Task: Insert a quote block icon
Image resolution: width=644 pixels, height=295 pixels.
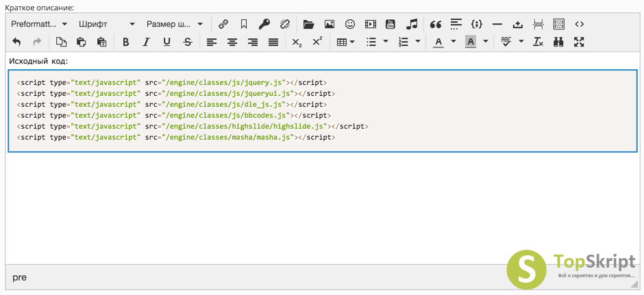Action: (435, 24)
